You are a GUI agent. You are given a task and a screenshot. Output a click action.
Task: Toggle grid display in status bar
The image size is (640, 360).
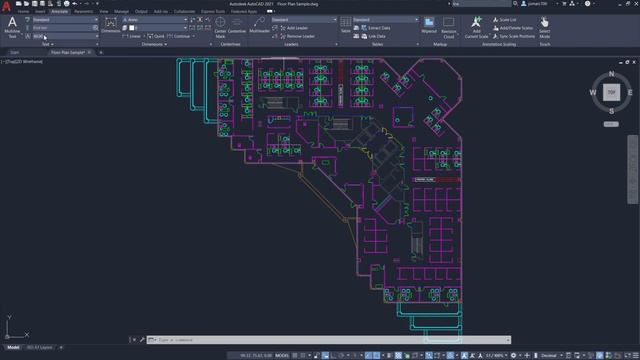295,356
